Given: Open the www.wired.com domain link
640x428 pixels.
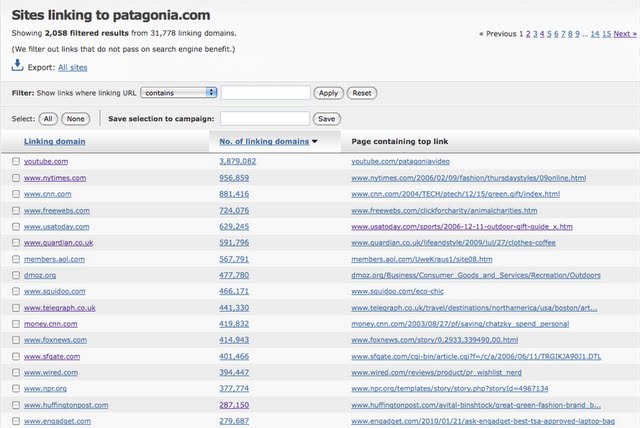Looking at the screenshot, I should click(51, 372).
